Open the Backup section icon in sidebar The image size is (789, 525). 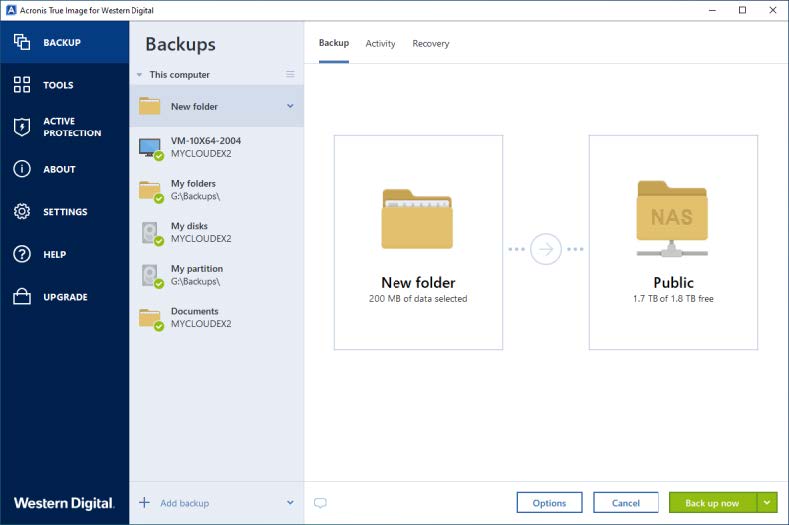[22, 42]
